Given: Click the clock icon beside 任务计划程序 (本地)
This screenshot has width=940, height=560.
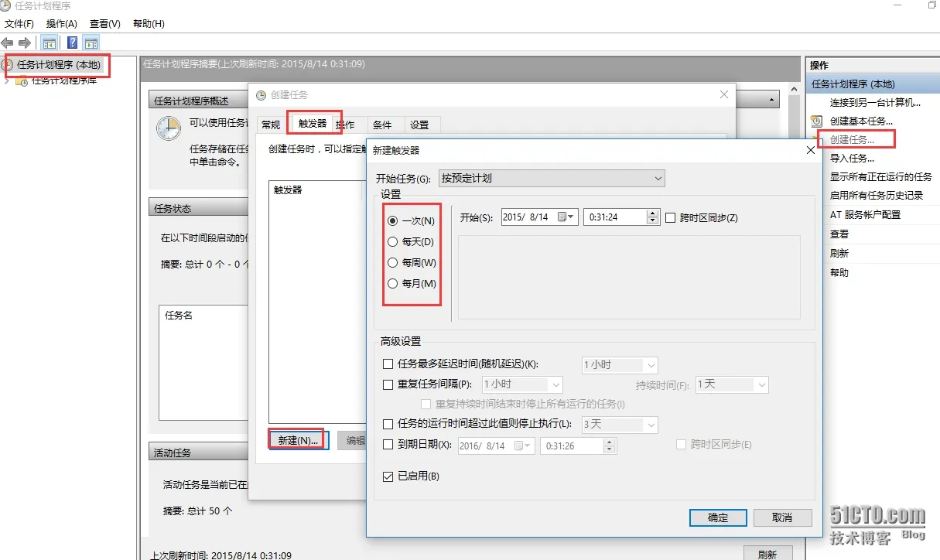Looking at the screenshot, I should tap(8, 65).
